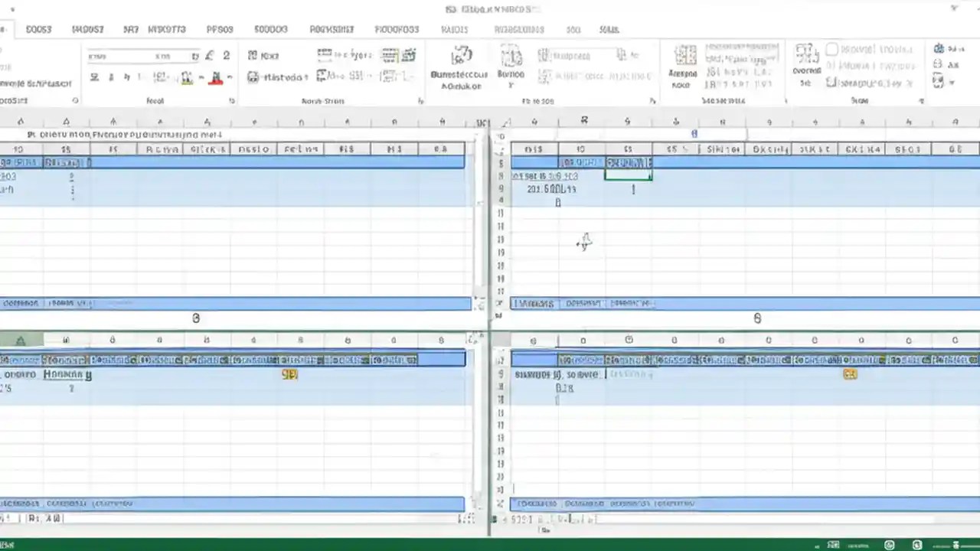Click the AutoSum icon on the right
The width and height of the screenshot is (980, 551).
939,48
